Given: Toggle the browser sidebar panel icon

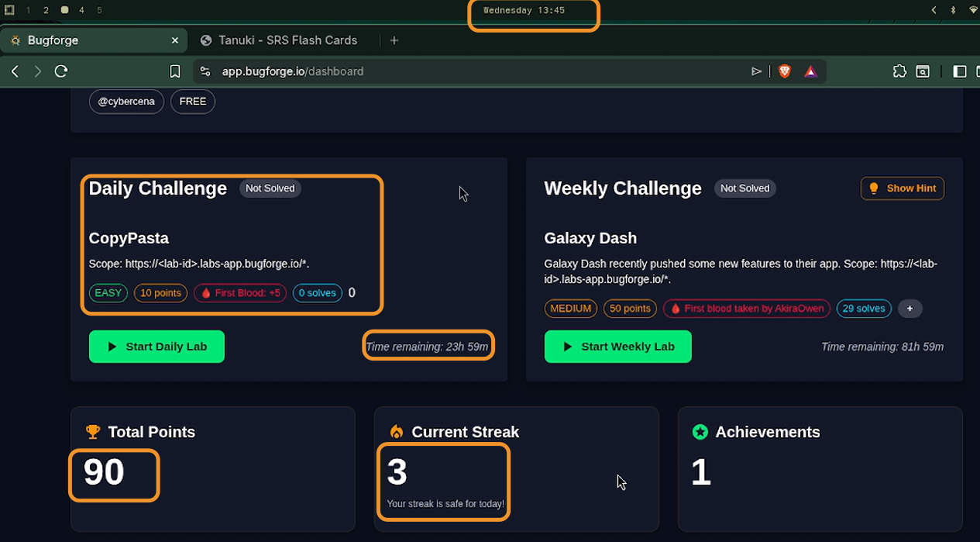Looking at the screenshot, I should click(x=959, y=71).
